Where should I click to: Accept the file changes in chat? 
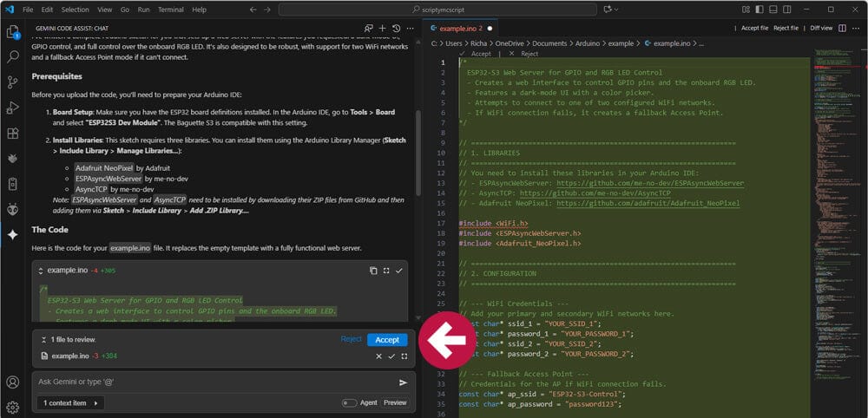pyautogui.click(x=387, y=339)
